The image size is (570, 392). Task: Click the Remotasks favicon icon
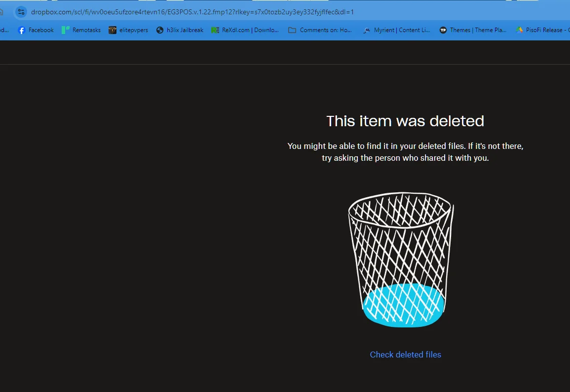pos(66,30)
